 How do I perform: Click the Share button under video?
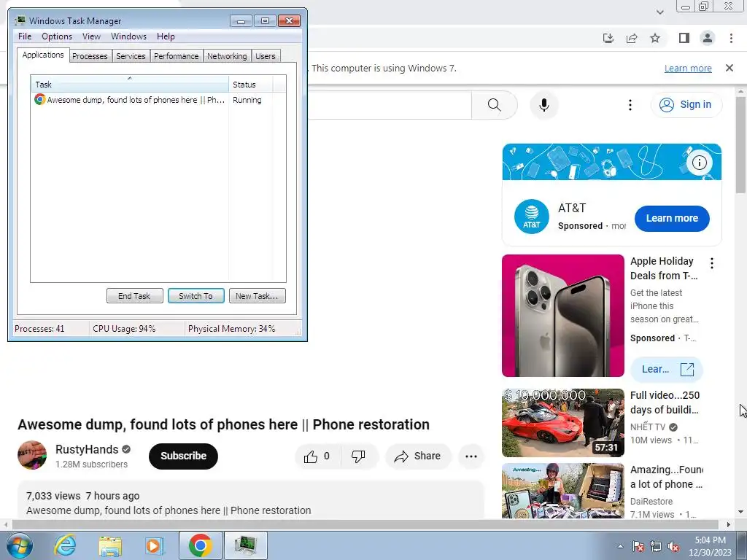[418, 456]
